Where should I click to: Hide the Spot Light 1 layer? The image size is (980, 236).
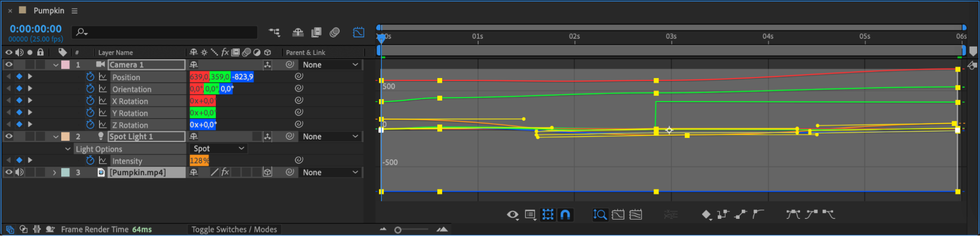(x=8, y=136)
